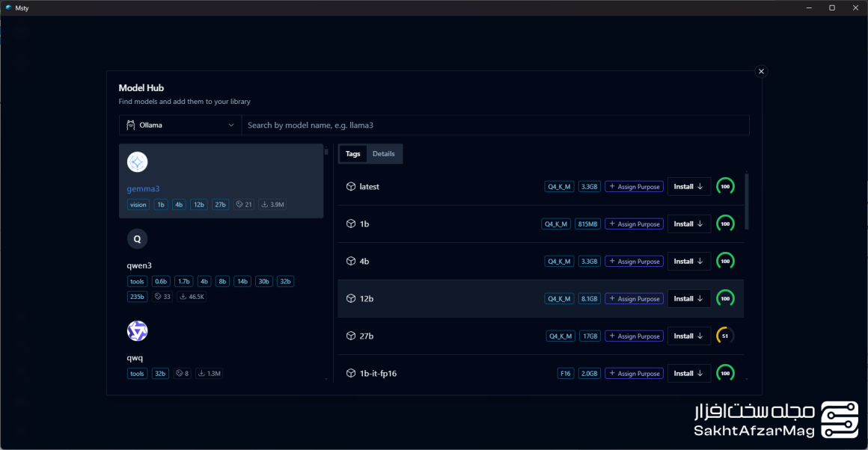Click the F16 badge on the 1b-it-fp16 row
Image resolution: width=868 pixels, height=450 pixels.
565,374
